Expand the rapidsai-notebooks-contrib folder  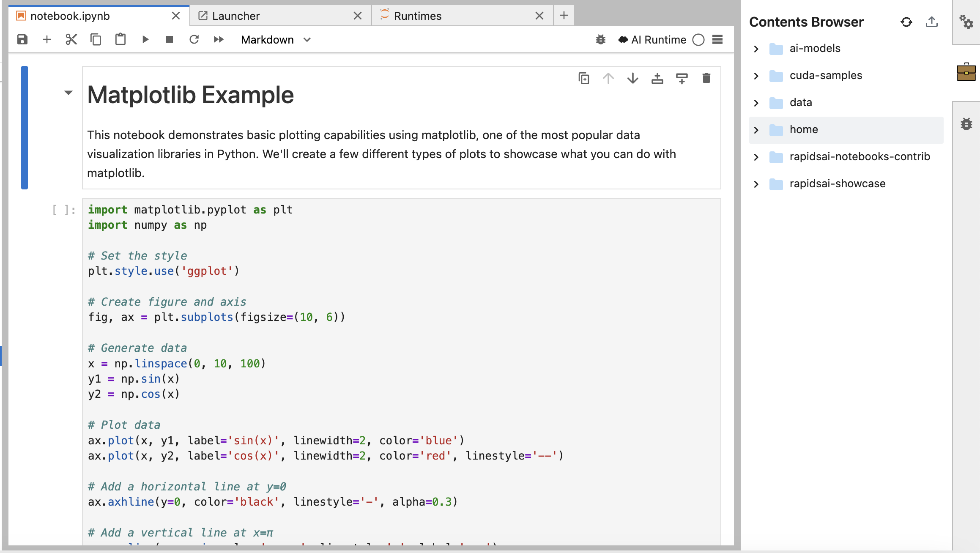[756, 157]
